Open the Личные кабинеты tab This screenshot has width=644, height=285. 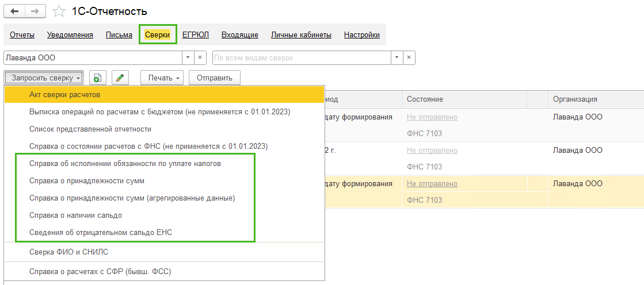coord(301,35)
